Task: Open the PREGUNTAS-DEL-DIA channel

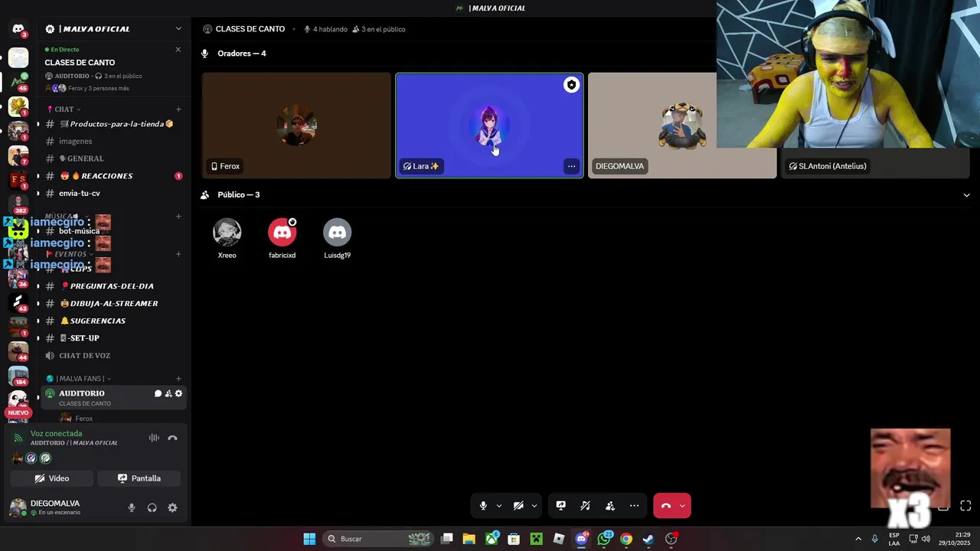Action: (111, 286)
